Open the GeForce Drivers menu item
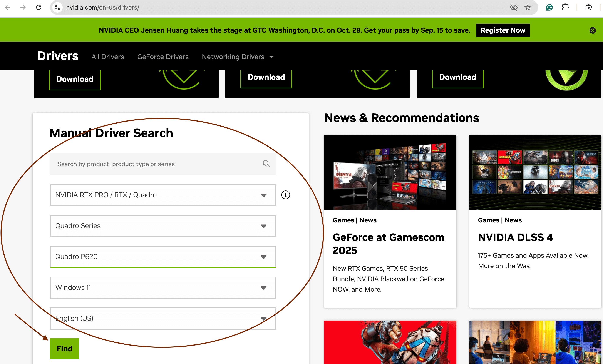This screenshot has width=603, height=364. click(x=163, y=57)
